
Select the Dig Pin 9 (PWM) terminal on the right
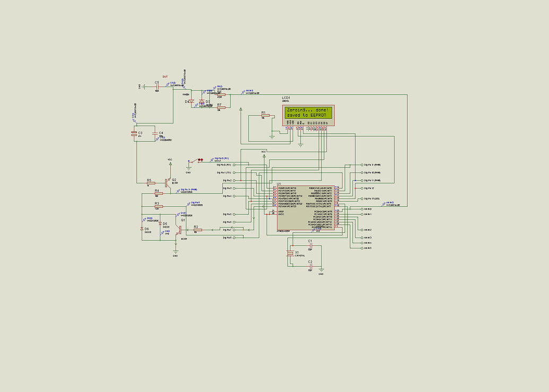point(362,165)
